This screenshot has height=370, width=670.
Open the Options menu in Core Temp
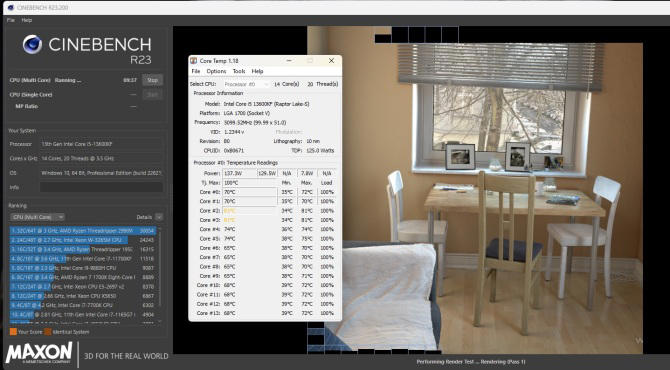tap(216, 71)
